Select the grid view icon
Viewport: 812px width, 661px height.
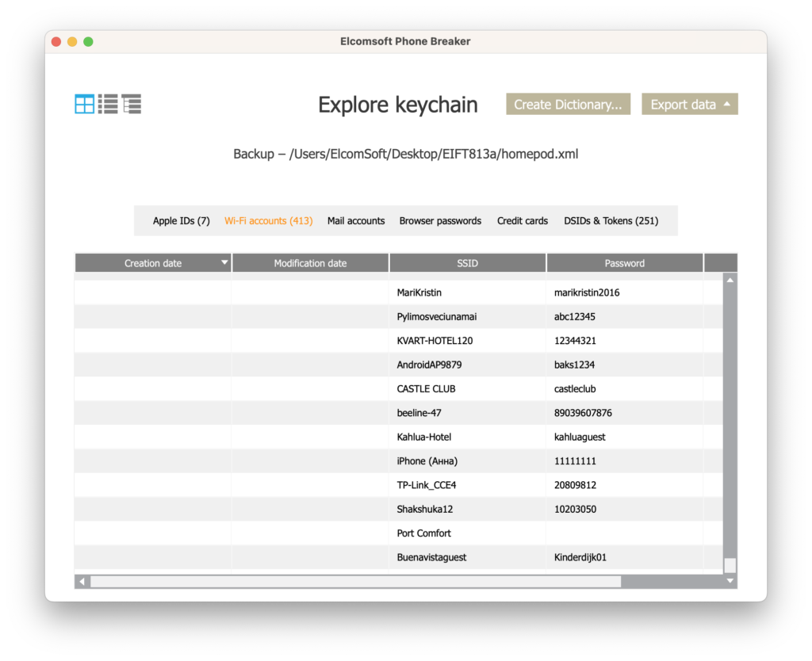82,103
